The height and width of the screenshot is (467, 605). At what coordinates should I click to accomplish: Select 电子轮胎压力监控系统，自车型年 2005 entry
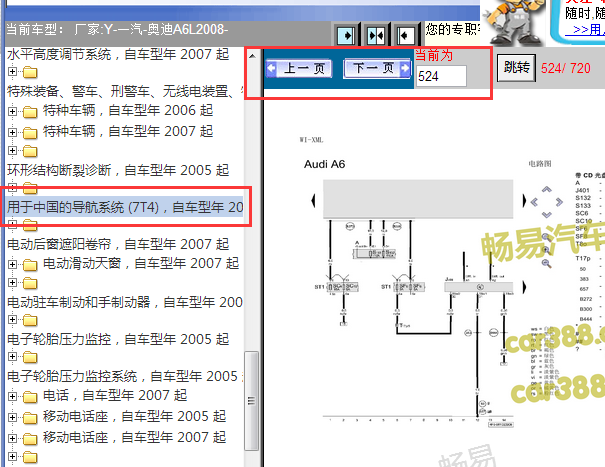(125, 376)
